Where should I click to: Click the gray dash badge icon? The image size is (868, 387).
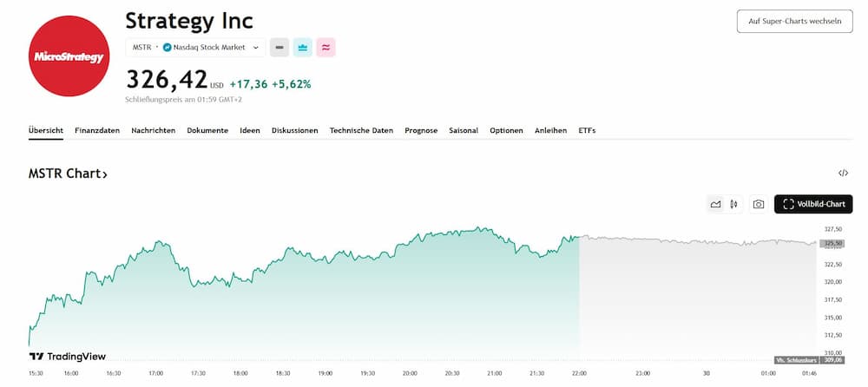click(x=279, y=48)
